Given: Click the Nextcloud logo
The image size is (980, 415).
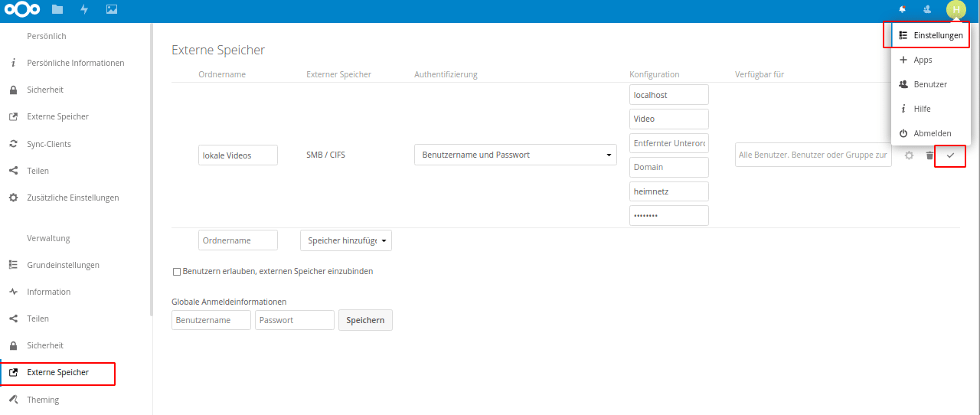Looking at the screenshot, I should click(21, 10).
